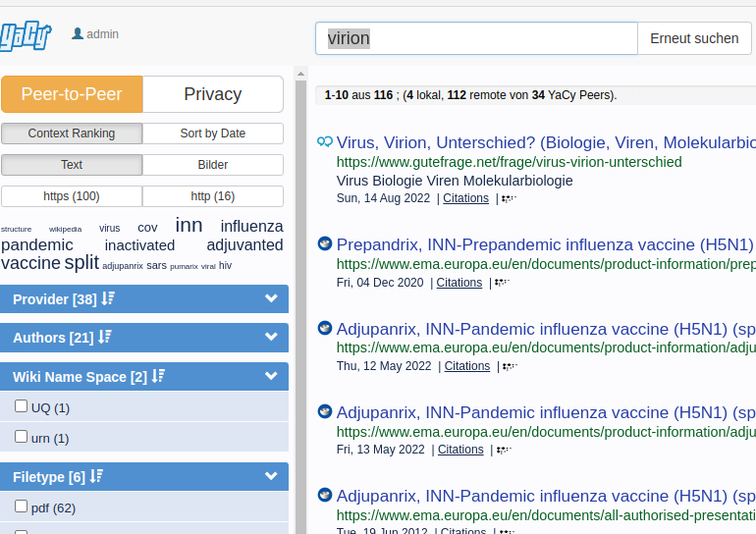Image resolution: width=756 pixels, height=534 pixels.
Task: Collapse the Wiki Name Space chevron
Action: coord(272,377)
